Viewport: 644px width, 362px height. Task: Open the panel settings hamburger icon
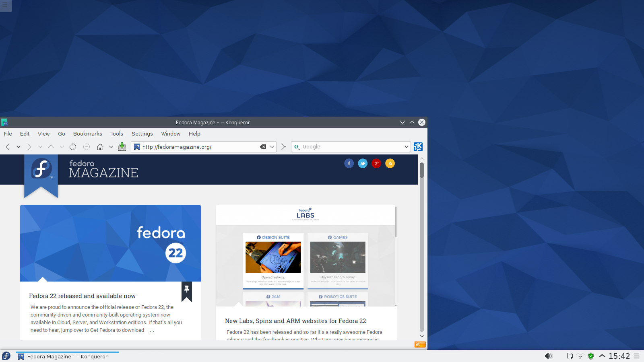[636, 356]
